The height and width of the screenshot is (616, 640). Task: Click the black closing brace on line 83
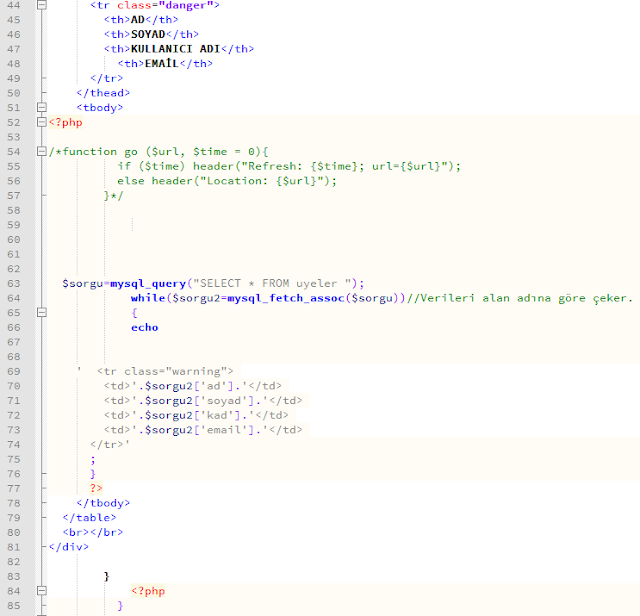coord(107,576)
